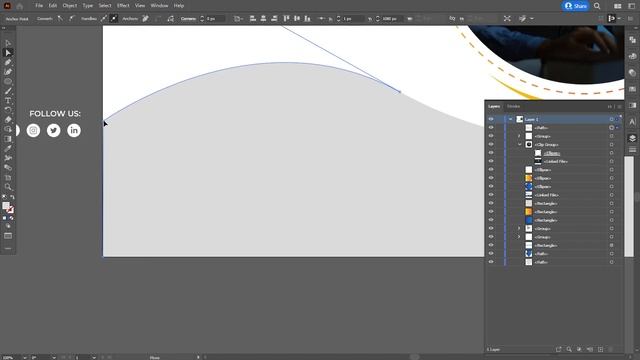Click the Instagram icon on canvas
Screen dimensions: 640x360
(33, 131)
